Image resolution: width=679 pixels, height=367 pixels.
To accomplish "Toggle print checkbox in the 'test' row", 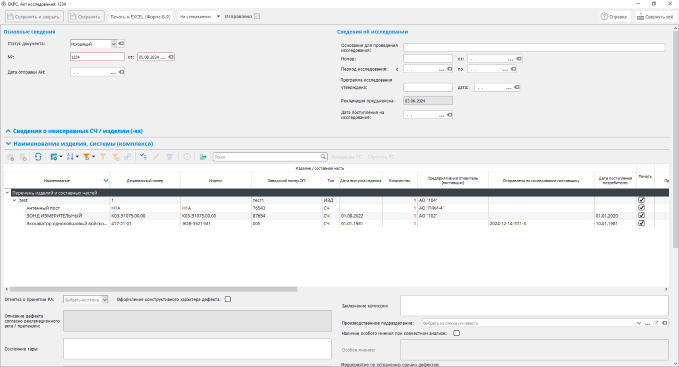I will 642,200.
